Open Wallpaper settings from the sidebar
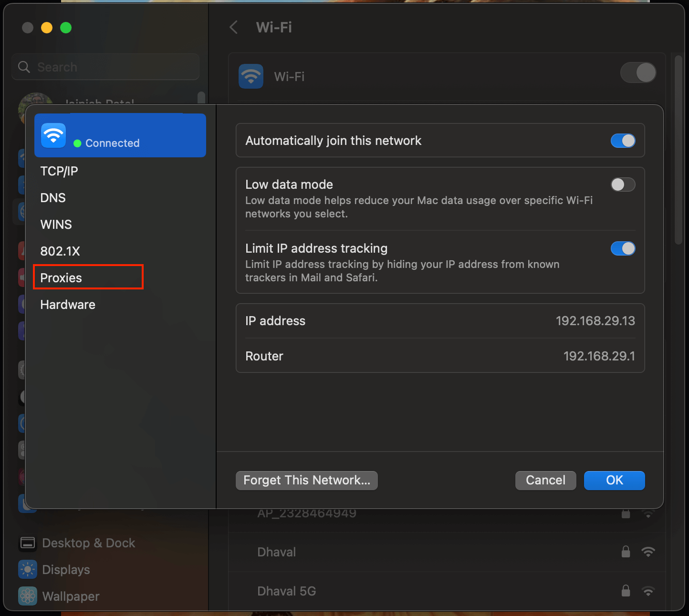The width and height of the screenshot is (689, 616). pos(70,596)
